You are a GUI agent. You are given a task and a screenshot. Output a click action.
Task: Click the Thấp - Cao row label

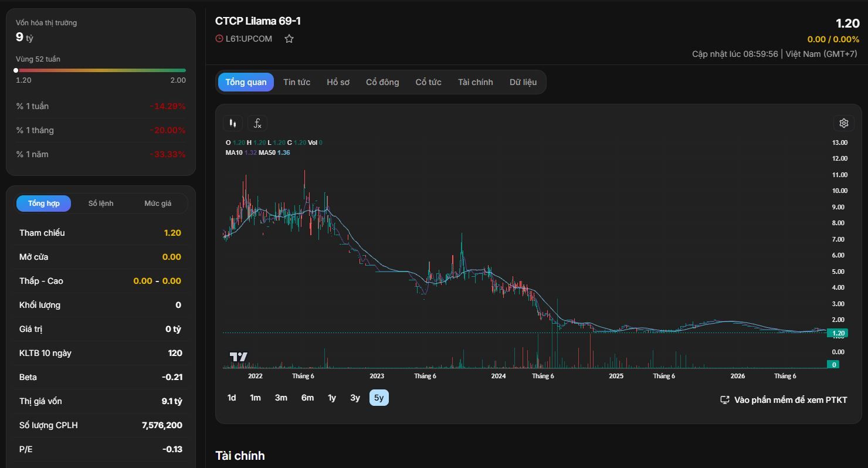tap(41, 281)
